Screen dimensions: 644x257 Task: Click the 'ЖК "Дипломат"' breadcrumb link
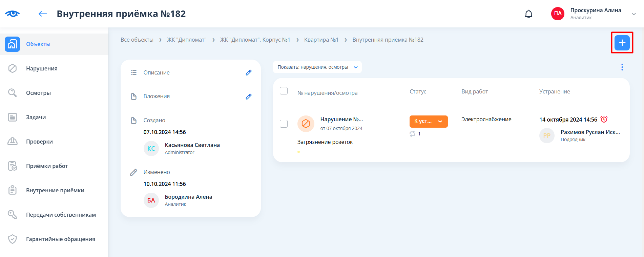(x=186, y=40)
